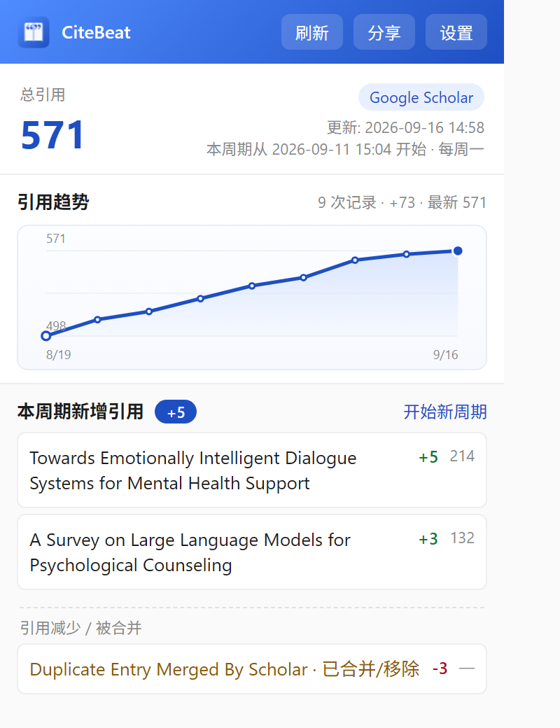The image size is (560, 728).
Task: Click the 9/16 chart date label
Action: [445, 355]
